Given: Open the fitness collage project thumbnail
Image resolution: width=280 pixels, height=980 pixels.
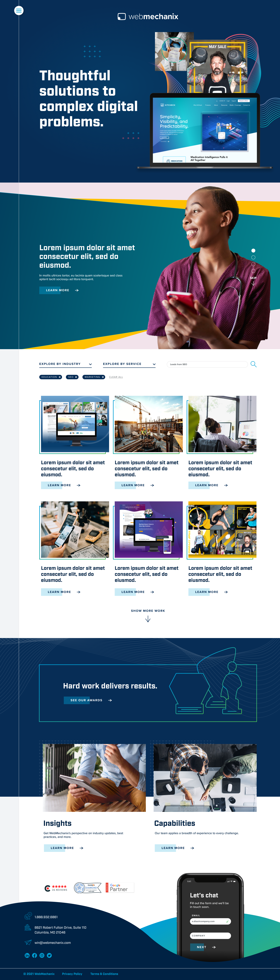Looking at the screenshot, I should click(x=223, y=530).
